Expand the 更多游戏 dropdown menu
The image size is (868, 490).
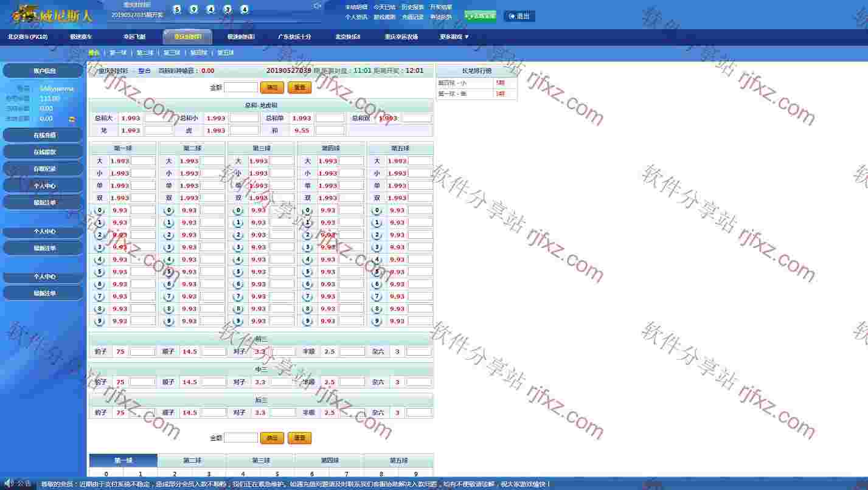[454, 36]
